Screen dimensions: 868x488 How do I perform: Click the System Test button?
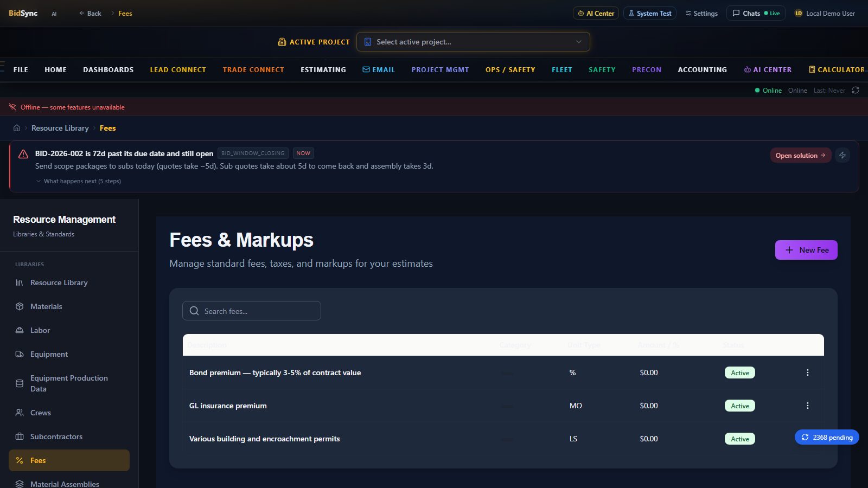(650, 13)
